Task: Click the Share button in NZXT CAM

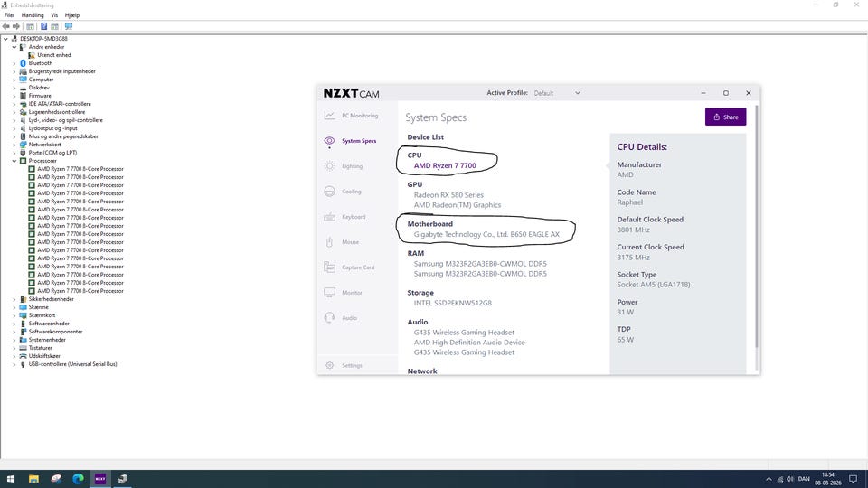Action: [x=725, y=117]
